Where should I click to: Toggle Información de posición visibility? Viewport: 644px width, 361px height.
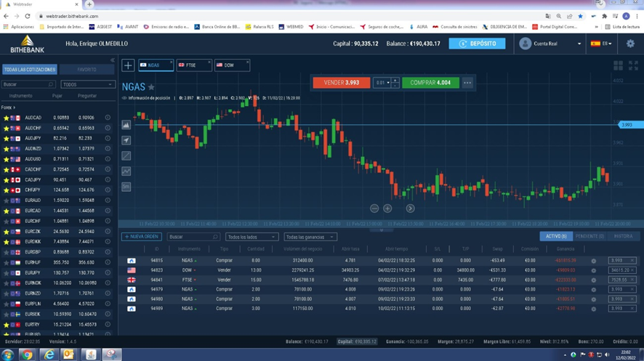pos(124,98)
